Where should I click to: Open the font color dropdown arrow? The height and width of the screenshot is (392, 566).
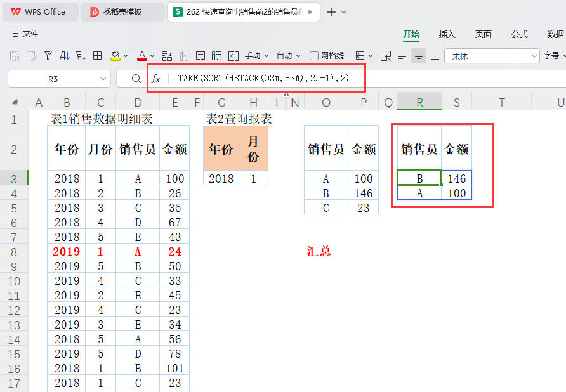pos(152,56)
